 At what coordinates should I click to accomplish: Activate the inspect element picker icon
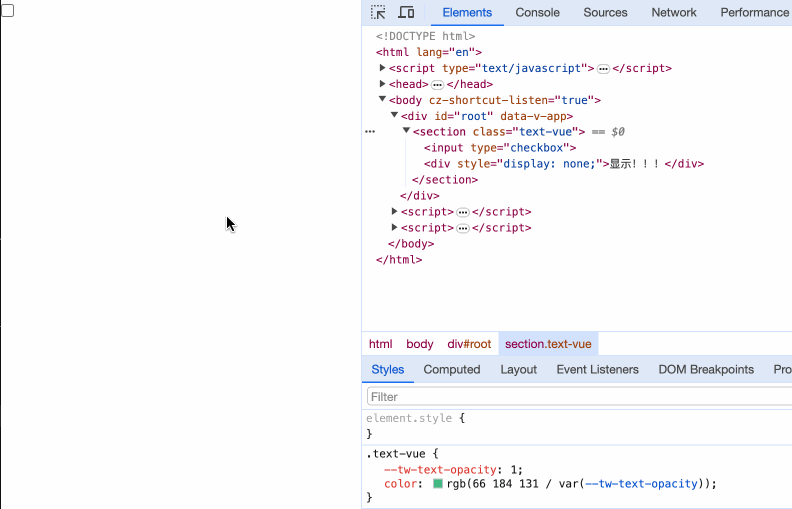[378, 13]
